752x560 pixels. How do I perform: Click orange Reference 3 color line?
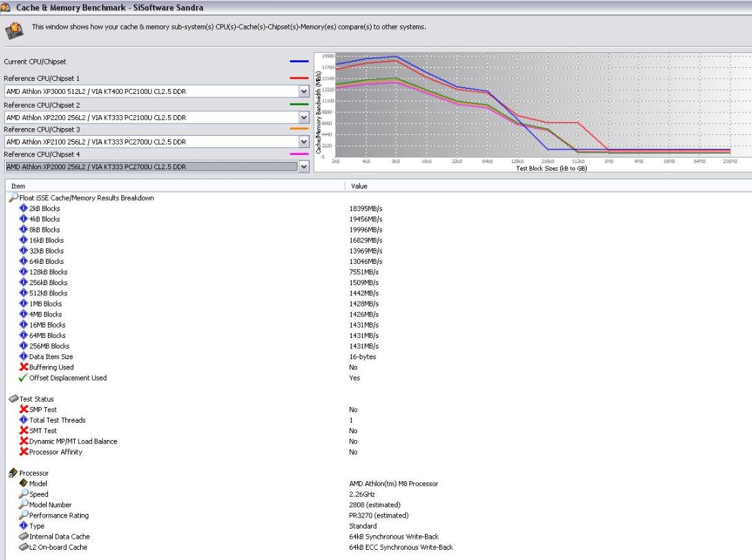tap(300, 128)
